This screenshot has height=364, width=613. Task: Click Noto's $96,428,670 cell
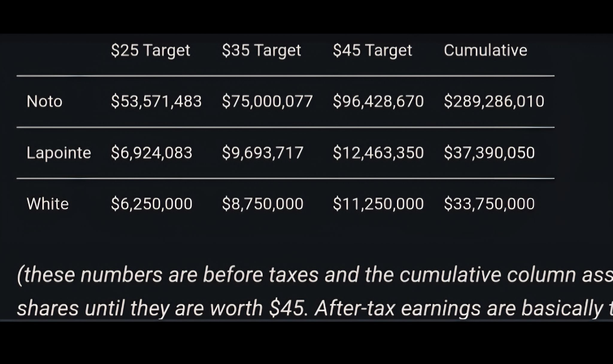pos(378,101)
